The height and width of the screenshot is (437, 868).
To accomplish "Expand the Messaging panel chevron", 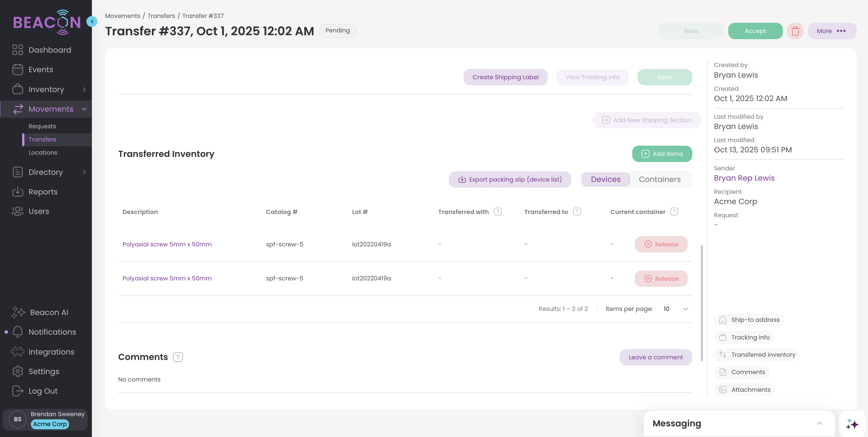I will coord(819,423).
